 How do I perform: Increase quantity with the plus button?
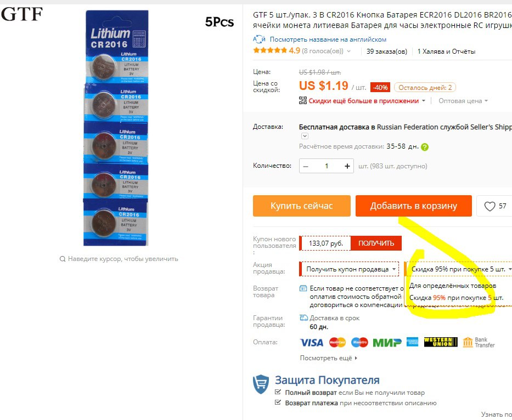pyautogui.click(x=347, y=166)
